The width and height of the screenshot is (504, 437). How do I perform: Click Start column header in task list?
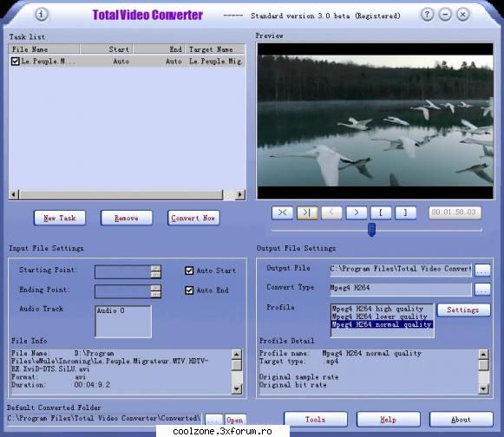pos(107,49)
